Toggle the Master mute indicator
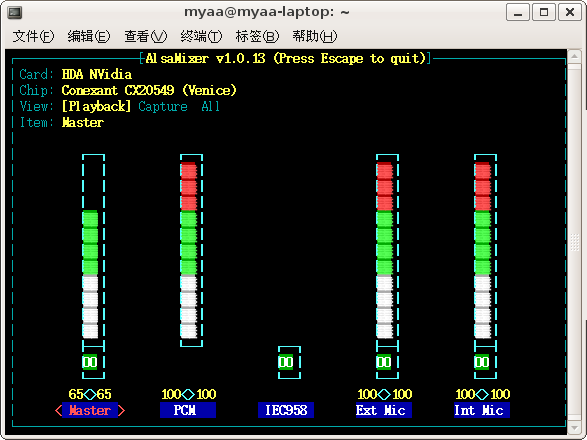The height and width of the screenshot is (440, 587). click(x=90, y=362)
